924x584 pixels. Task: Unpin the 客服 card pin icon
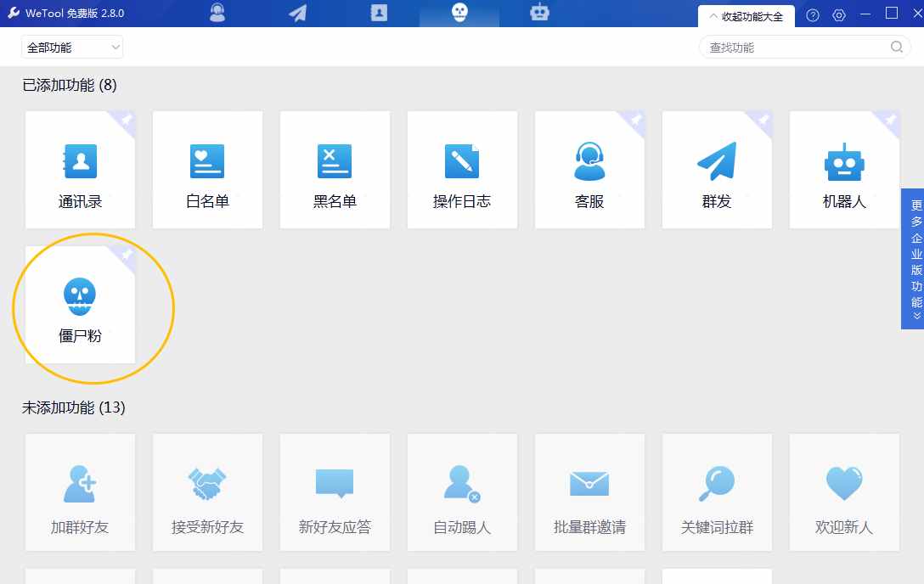(x=635, y=121)
